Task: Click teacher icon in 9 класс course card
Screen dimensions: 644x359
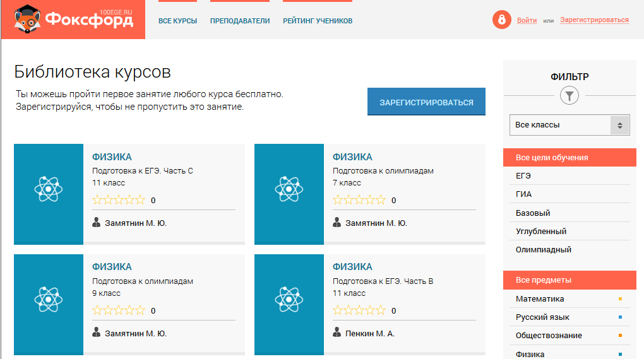Action: coord(96,333)
